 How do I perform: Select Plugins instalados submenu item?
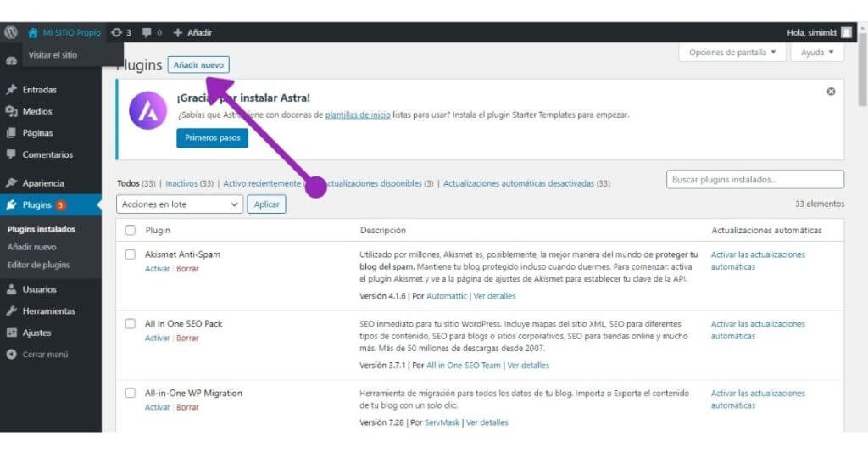(x=41, y=229)
